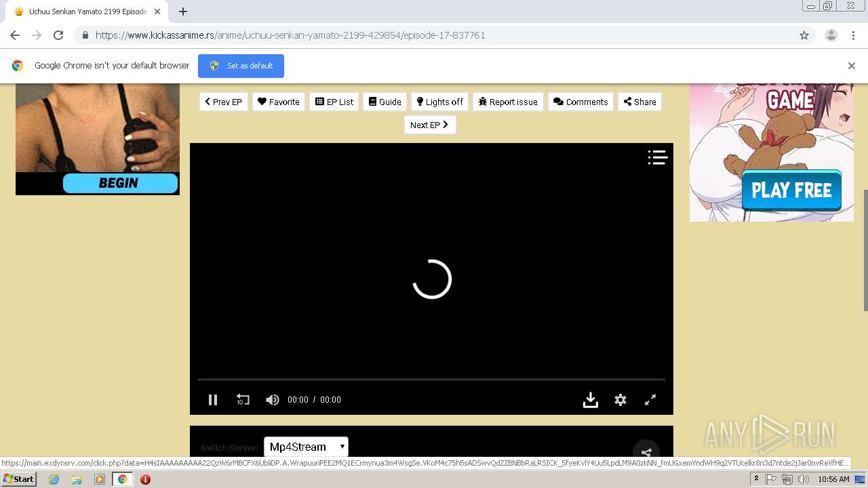Jump to the Comments section
The height and width of the screenshot is (488, 868).
coord(580,102)
